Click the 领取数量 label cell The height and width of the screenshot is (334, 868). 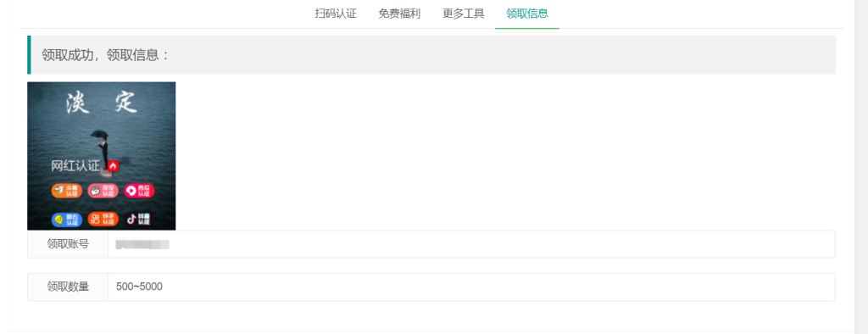pyautogui.click(x=68, y=287)
